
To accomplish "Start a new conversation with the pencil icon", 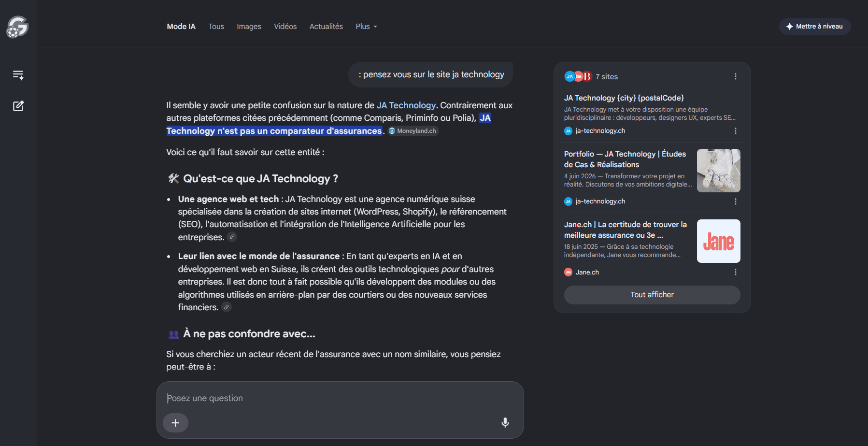I will [x=18, y=106].
